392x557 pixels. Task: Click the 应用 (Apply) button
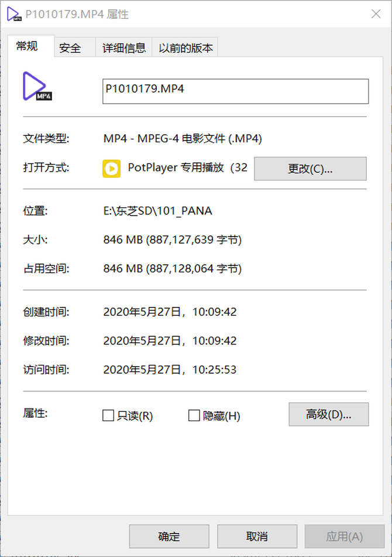(x=344, y=537)
